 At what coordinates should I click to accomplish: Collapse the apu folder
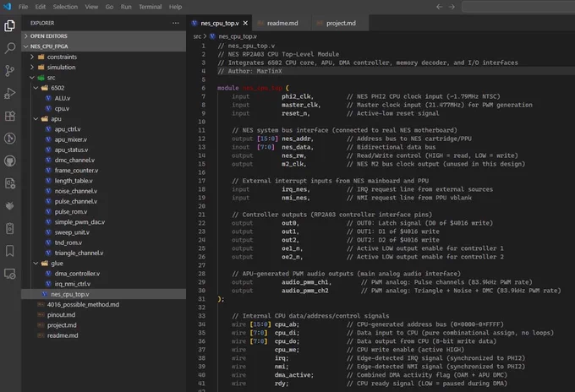[103, 119]
